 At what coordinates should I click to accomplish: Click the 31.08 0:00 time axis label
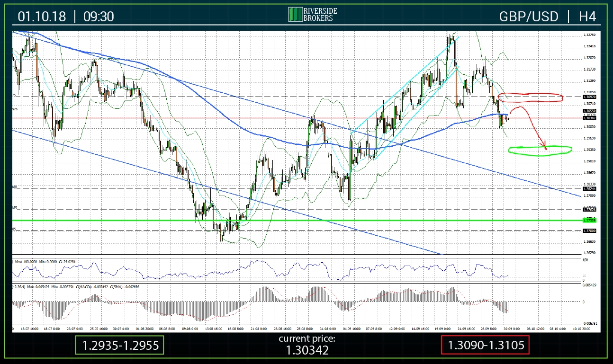tap(329, 328)
